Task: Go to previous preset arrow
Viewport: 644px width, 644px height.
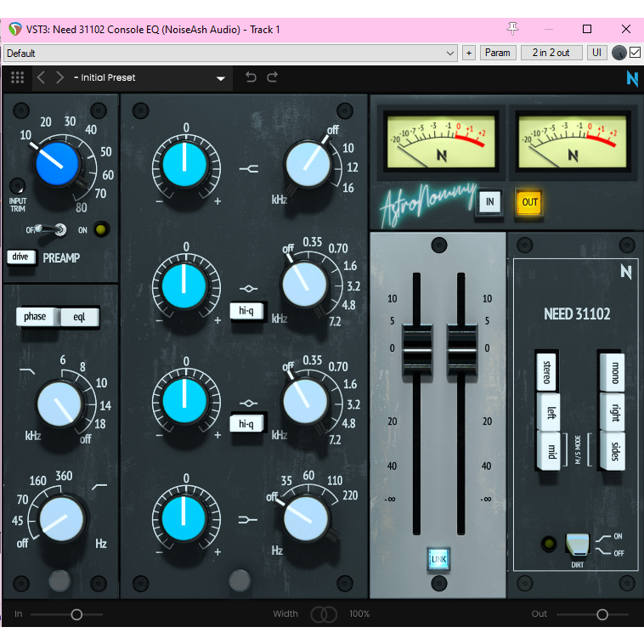Action: coord(41,77)
